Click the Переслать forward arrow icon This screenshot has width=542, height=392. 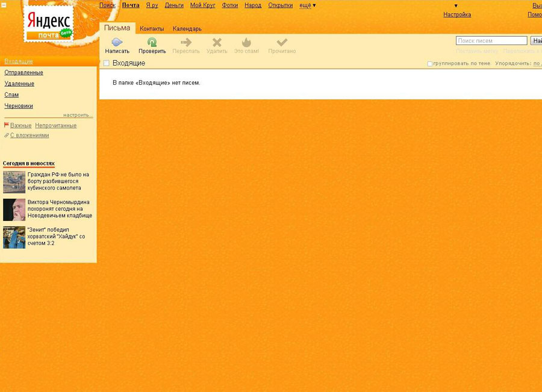[186, 42]
